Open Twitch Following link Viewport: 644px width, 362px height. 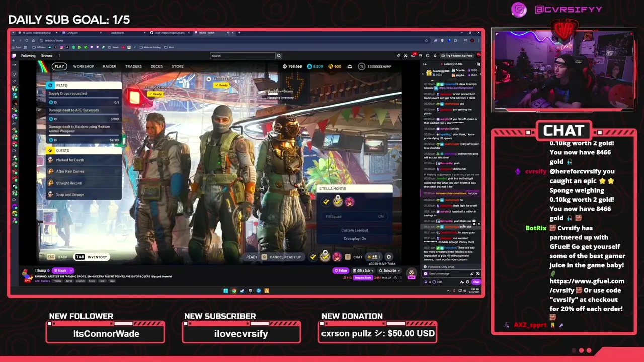click(28, 56)
